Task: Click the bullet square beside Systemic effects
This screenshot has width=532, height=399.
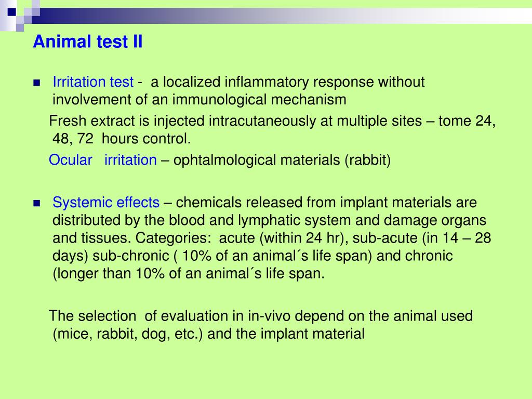Action: (37, 203)
